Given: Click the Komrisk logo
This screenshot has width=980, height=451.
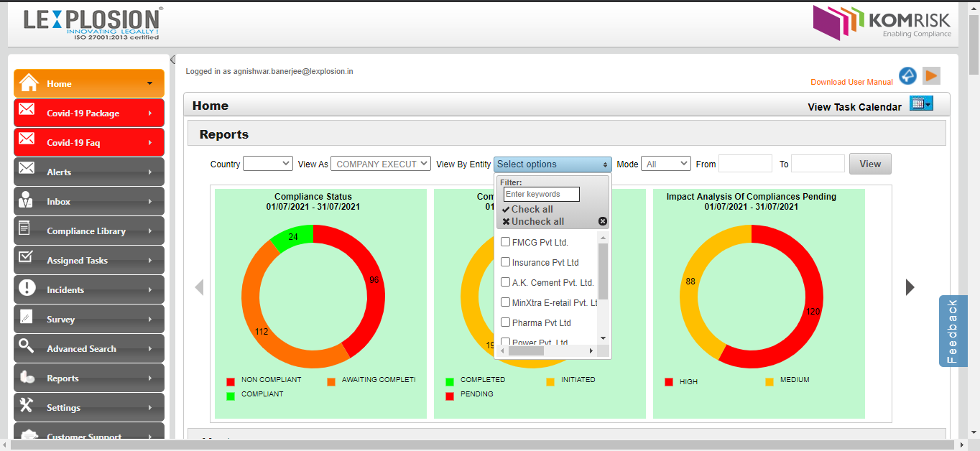Looking at the screenshot, I should (x=882, y=22).
